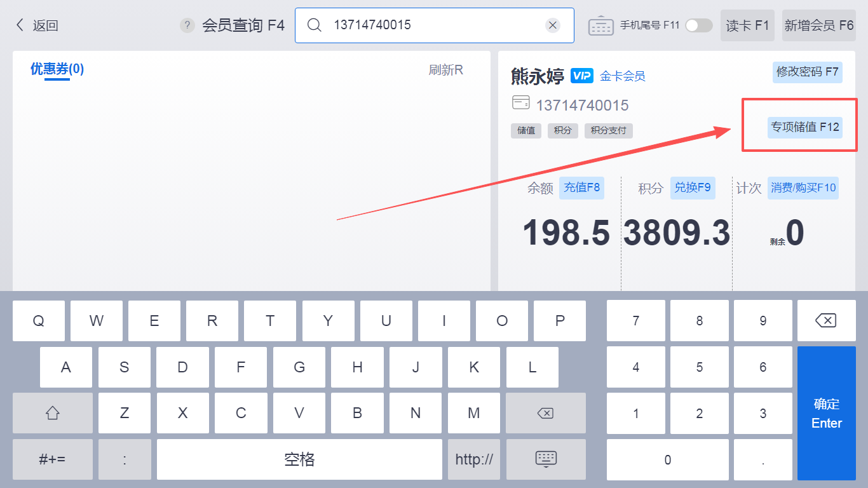Click the keyboard icon beside 手机尾号

click(x=600, y=25)
